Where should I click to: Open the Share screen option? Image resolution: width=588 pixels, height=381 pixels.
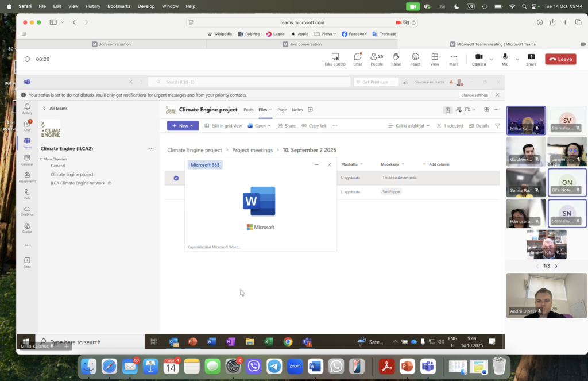click(531, 59)
